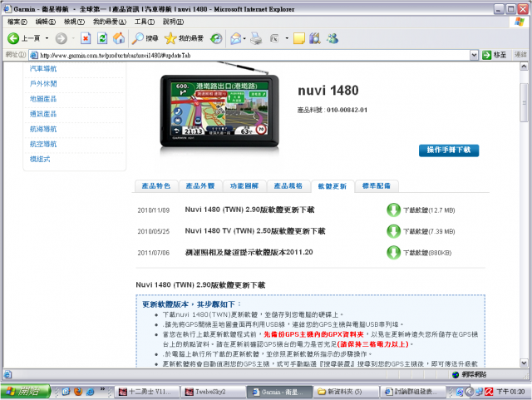Switch to TwelveSky2 taskbar window
The image size is (532, 400).
(x=212, y=392)
